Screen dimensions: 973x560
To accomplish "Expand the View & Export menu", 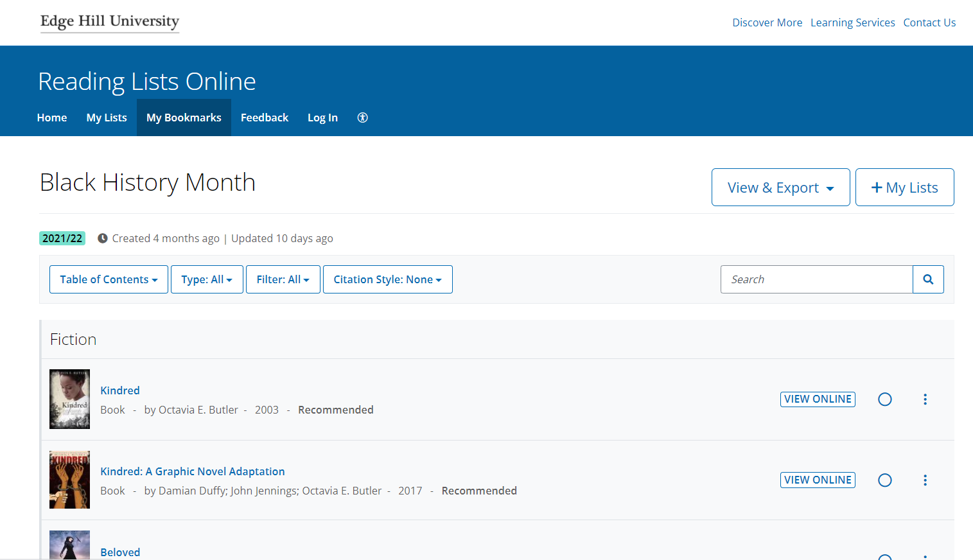I will 780,188.
